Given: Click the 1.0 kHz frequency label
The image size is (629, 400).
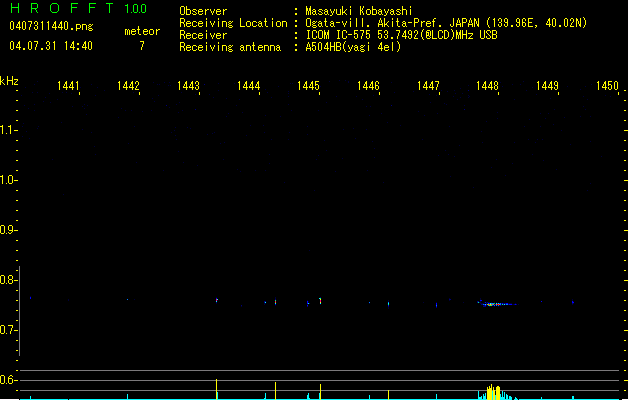Looking at the screenshot, I should pyautogui.click(x=8, y=179).
